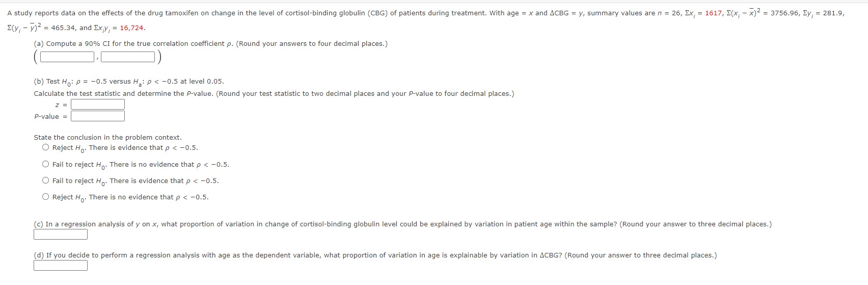
Task: Click the red value 16,724
Action: (x=132, y=28)
